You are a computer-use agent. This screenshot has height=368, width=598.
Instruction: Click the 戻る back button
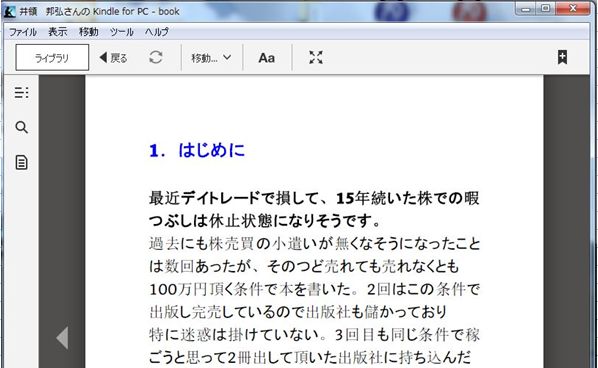point(113,58)
